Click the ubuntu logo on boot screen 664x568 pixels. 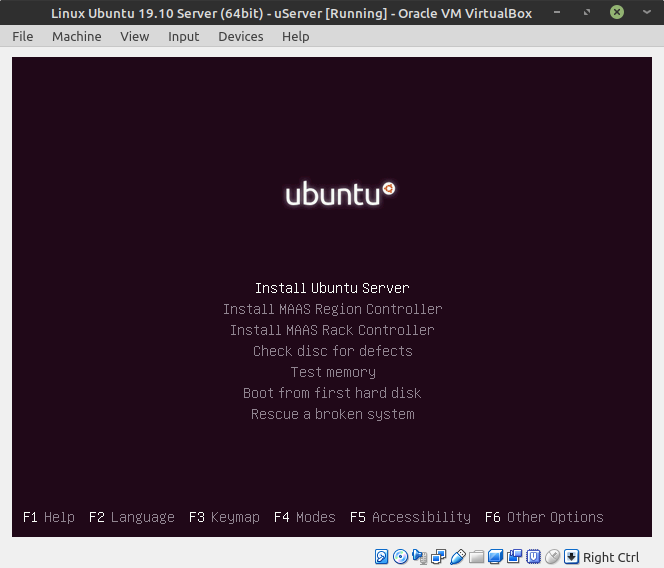point(340,194)
